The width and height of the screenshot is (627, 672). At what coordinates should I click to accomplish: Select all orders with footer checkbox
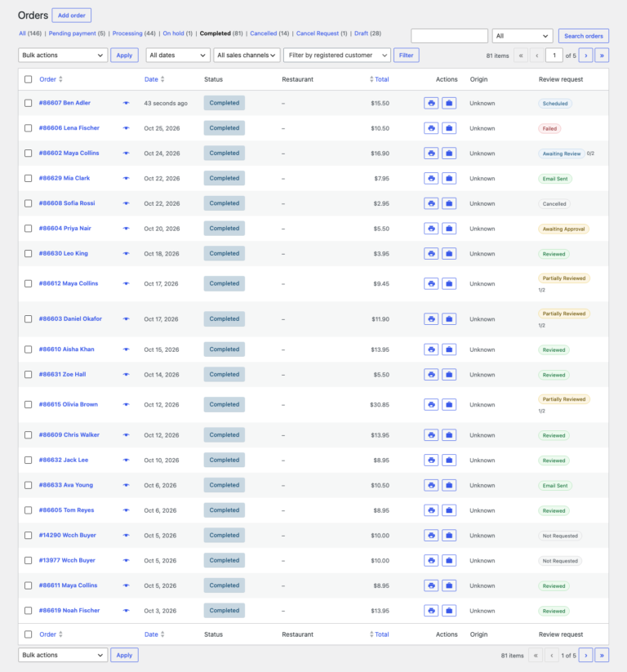pyautogui.click(x=29, y=634)
